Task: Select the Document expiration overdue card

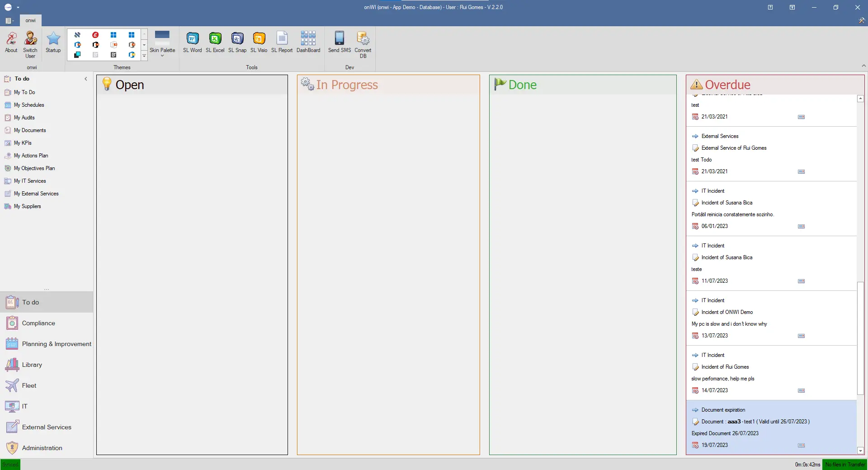Action: coord(771,427)
